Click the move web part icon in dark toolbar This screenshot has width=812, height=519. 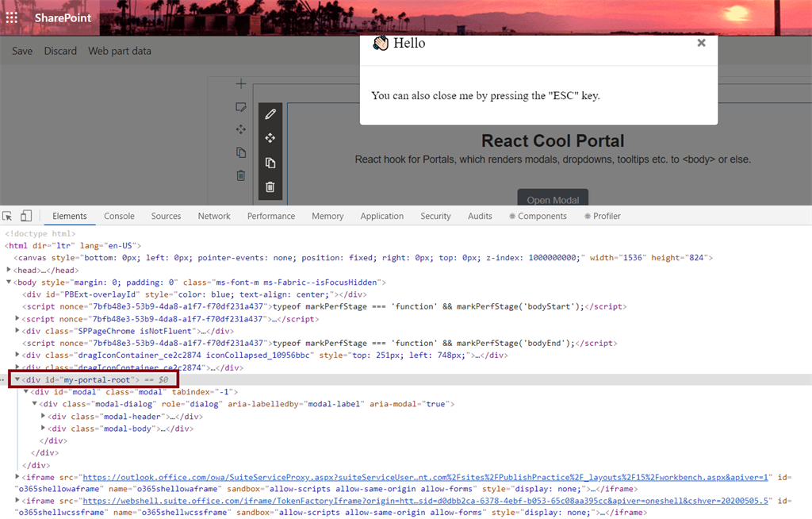pyautogui.click(x=270, y=138)
